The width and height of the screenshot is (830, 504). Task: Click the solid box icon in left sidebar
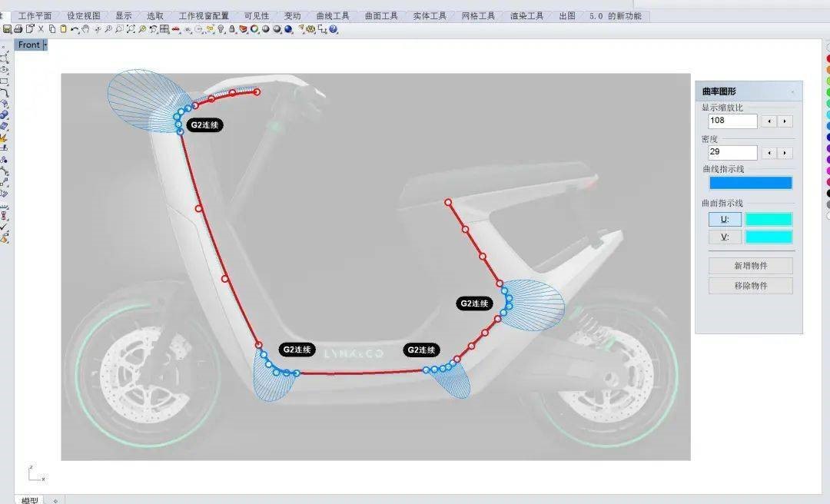pyautogui.click(x=5, y=126)
